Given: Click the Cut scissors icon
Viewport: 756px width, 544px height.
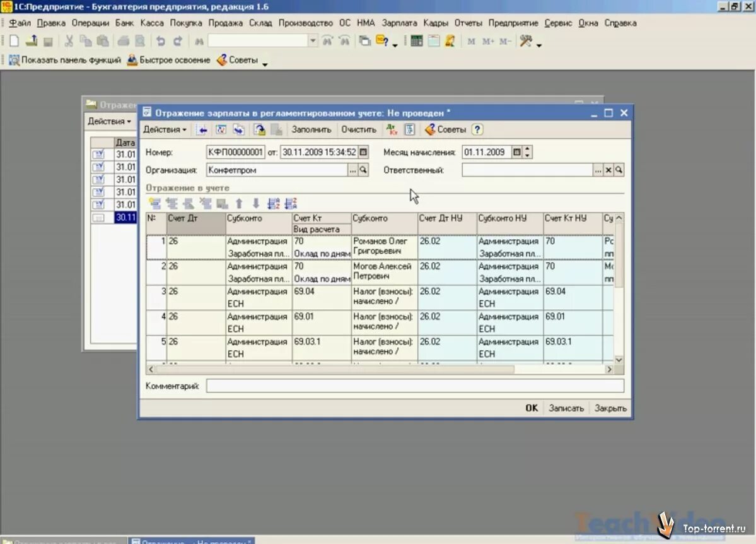Looking at the screenshot, I should (69, 42).
